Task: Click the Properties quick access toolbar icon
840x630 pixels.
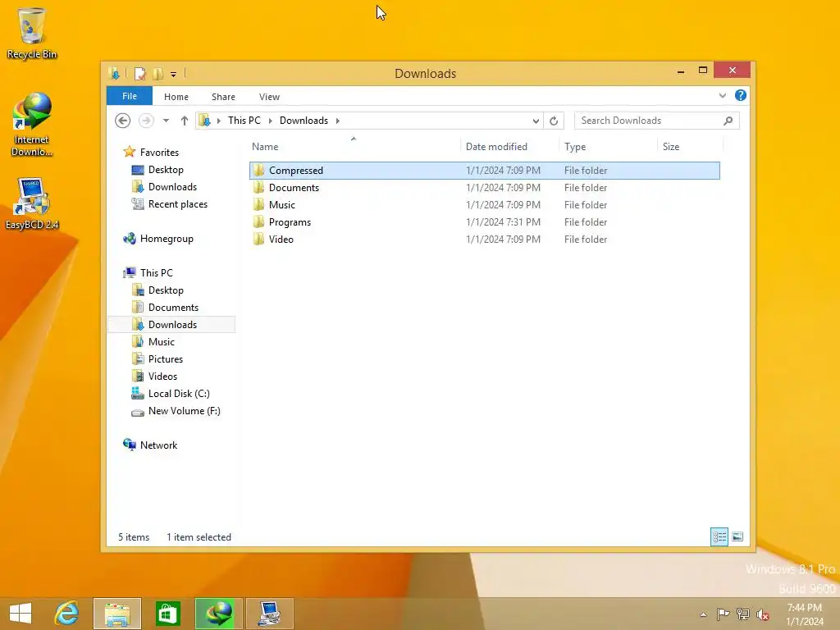Action: (139, 74)
